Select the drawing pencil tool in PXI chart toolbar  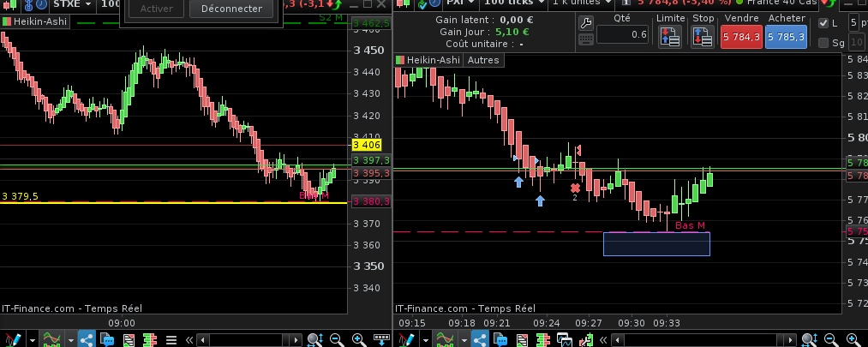[406, 339]
